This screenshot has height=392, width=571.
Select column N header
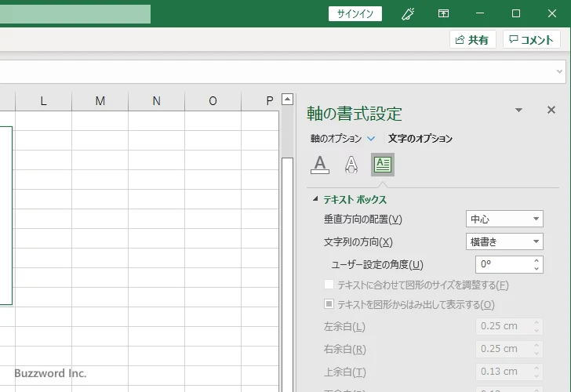157,101
